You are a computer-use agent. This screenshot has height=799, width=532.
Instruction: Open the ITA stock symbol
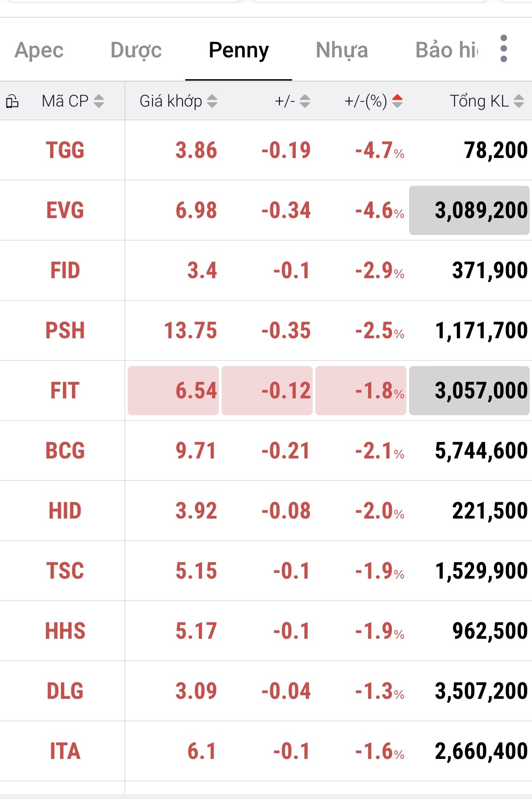point(65,751)
